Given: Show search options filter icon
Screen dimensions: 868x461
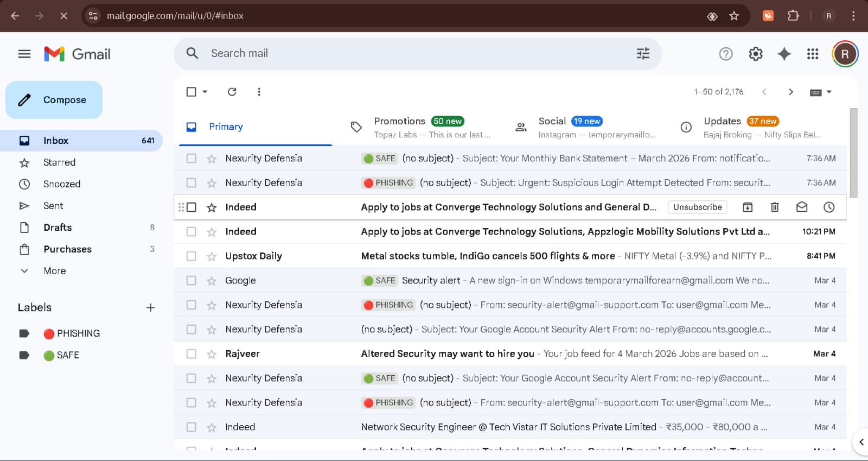Looking at the screenshot, I should (x=643, y=53).
